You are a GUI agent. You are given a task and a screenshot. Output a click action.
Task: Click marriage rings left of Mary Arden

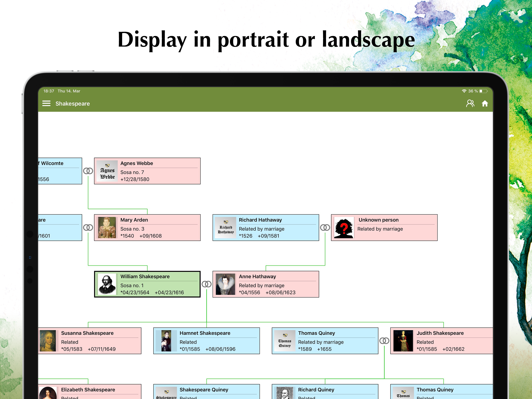pyautogui.click(x=88, y=227)
